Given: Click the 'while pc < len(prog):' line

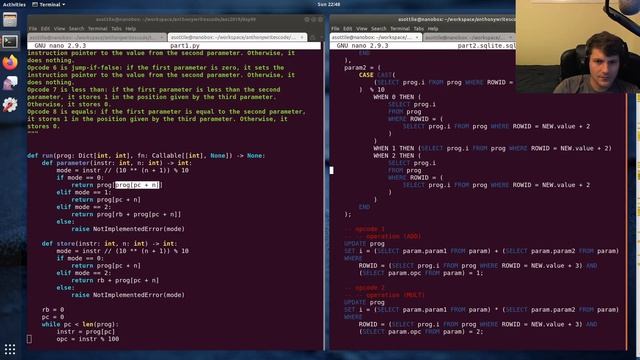Looking at the screenshot, I should pyautogui.click(x=80, y=324).
